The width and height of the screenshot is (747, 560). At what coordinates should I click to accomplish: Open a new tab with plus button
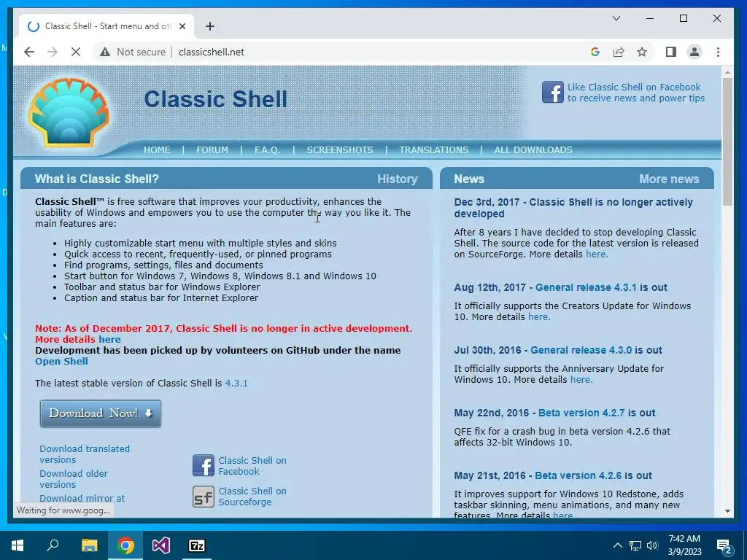pos(210,26)
